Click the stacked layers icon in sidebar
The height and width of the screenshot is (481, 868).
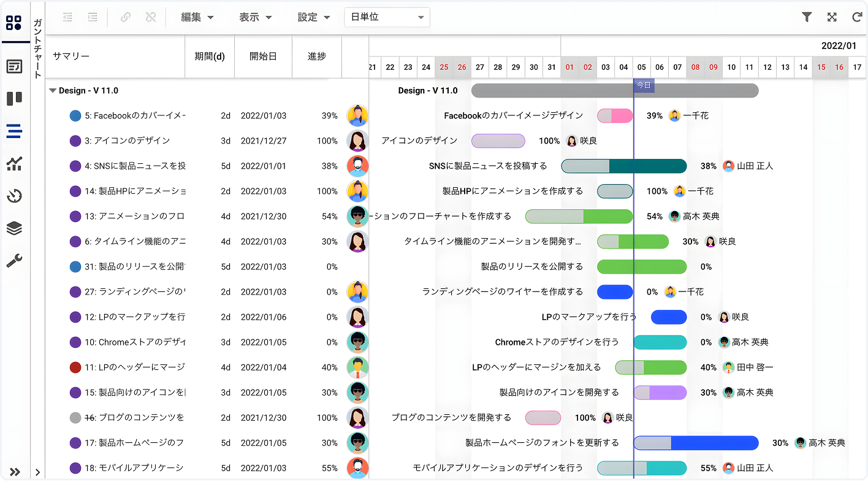[x=14, y=229]
